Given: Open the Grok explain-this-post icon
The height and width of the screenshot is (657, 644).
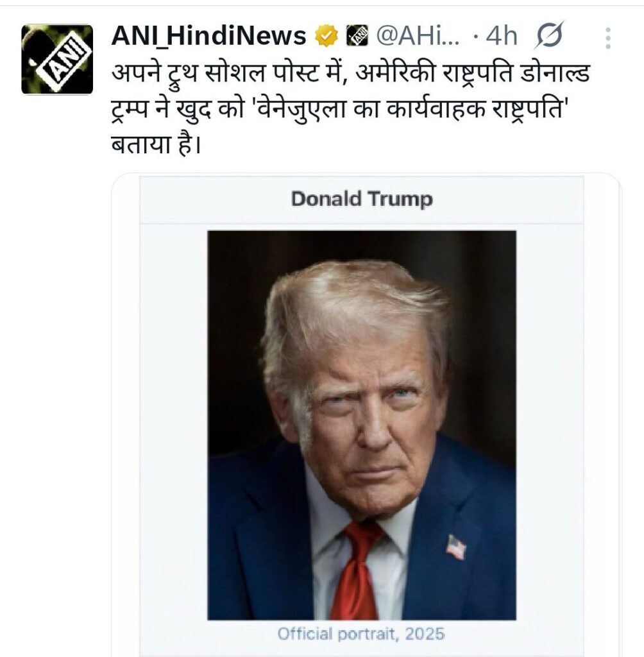Looking at the screenshot, I should pos(549,35).
